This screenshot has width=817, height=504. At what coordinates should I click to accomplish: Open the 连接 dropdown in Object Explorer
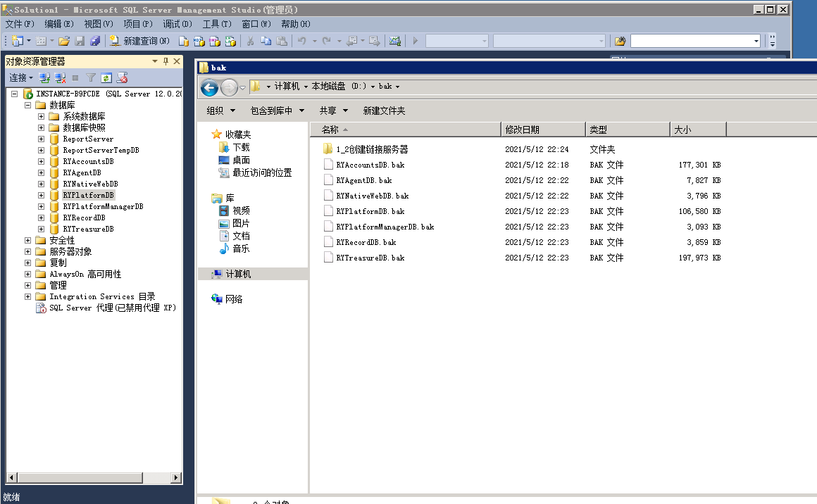click(21, 77)
